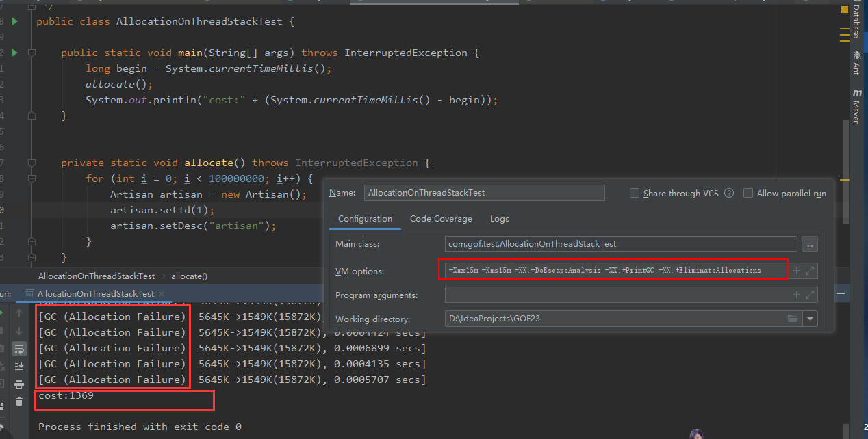Screen dimensions: 868x439
Task: Click the 'allocate();' call in main
Action: pyautogui.click(x=119, y=84)
